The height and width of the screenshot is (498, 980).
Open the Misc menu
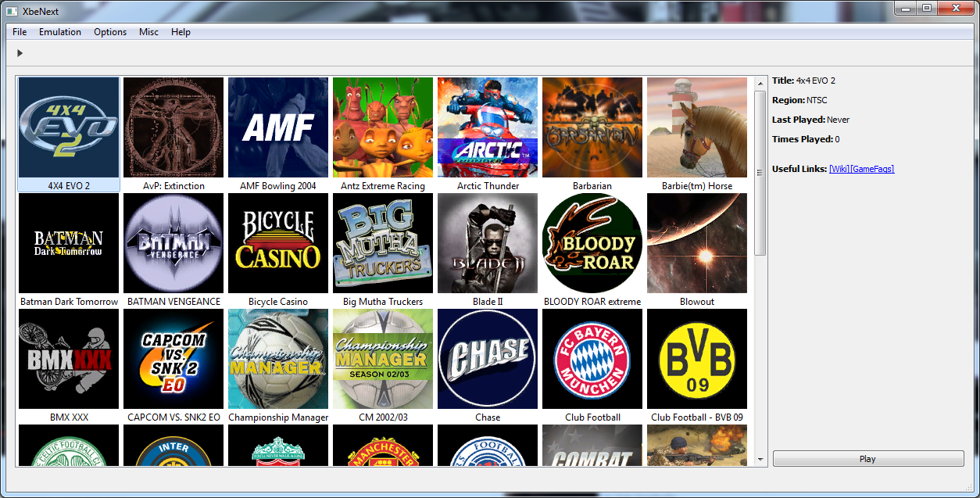[x=148, y=32]
